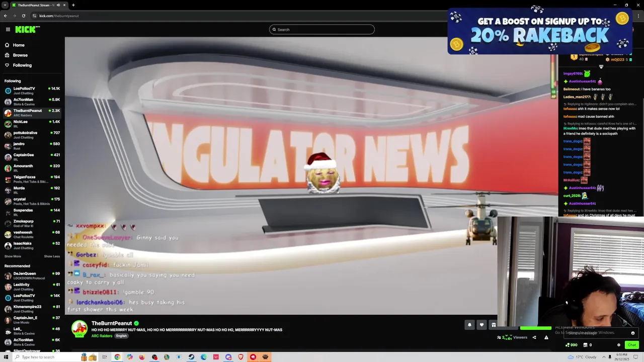This screenshot has width=644, height=362.
Task: Open Following in the sidebar
Action: tap(22, 65)
